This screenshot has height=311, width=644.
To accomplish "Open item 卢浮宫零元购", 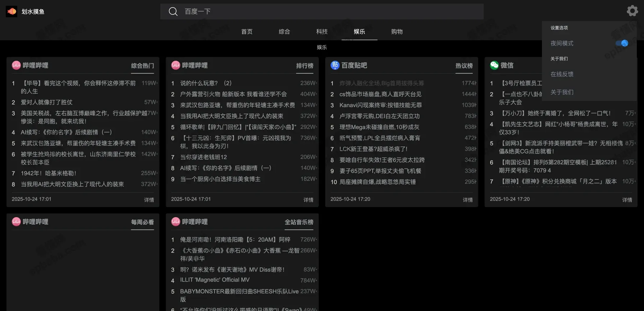I will tap(379, 116).
